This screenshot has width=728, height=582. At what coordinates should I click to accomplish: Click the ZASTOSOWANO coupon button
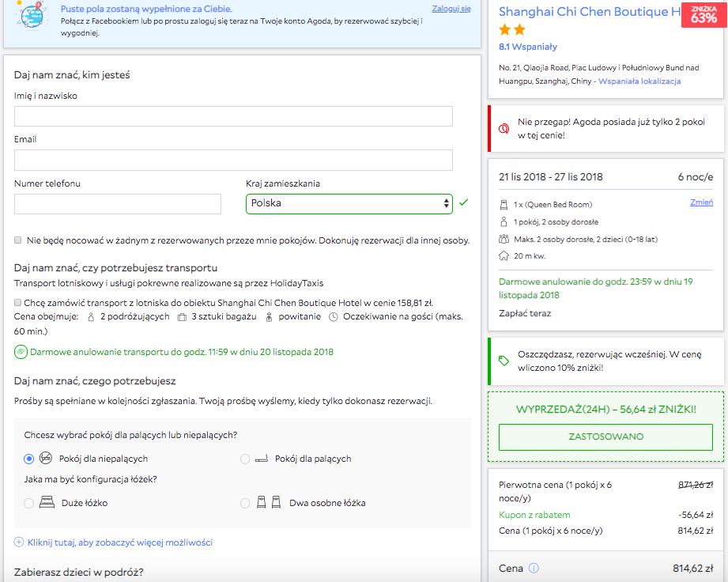(x=605, y=436)
